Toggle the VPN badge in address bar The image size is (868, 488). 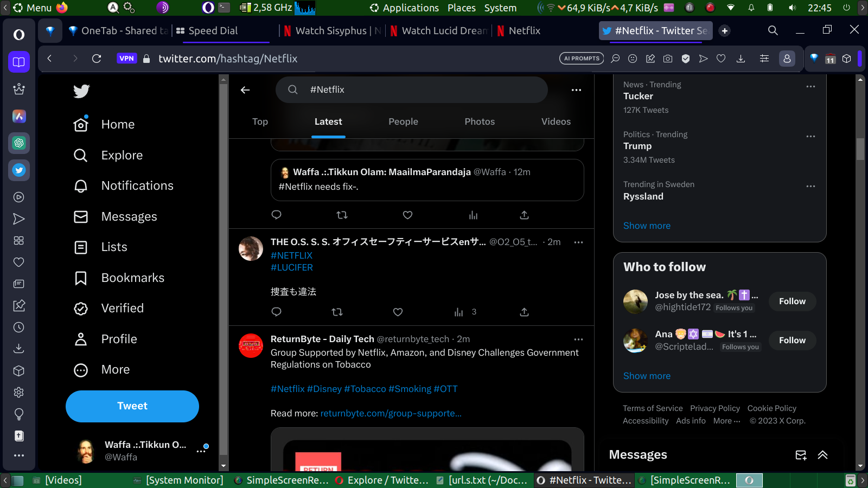pos(126,59)
